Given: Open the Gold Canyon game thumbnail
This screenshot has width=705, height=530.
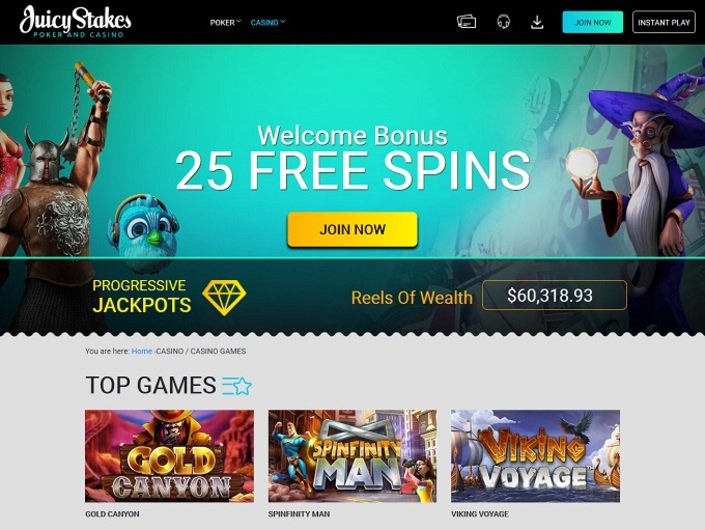Looking at the screenshot, I should click(x=170, y=456).
